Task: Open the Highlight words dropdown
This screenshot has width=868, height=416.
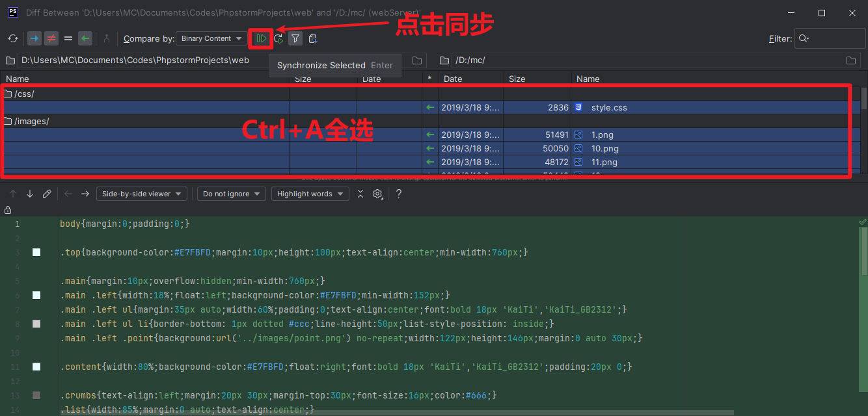Action: tap(310, 194)
